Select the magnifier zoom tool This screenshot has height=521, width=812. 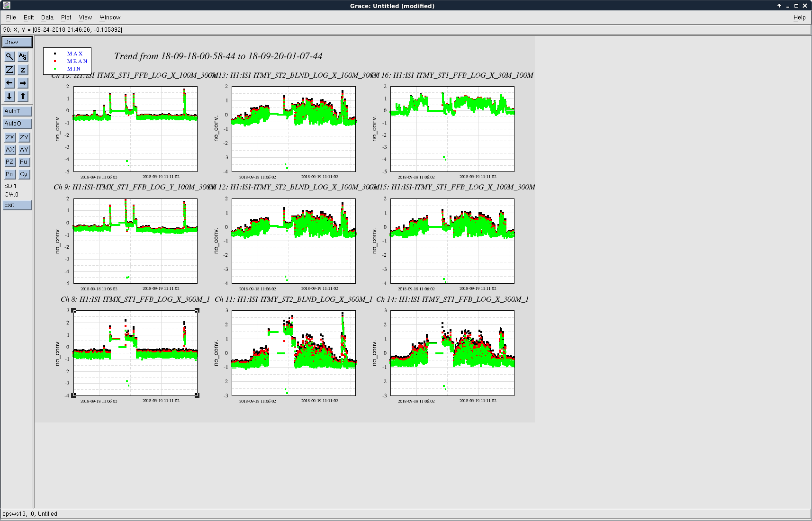point(9,56)
